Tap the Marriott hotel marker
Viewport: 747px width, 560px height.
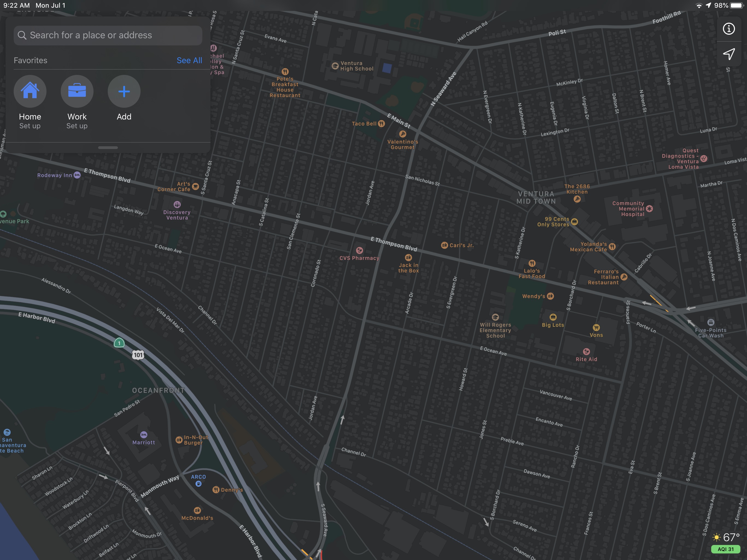coord(144,435)
